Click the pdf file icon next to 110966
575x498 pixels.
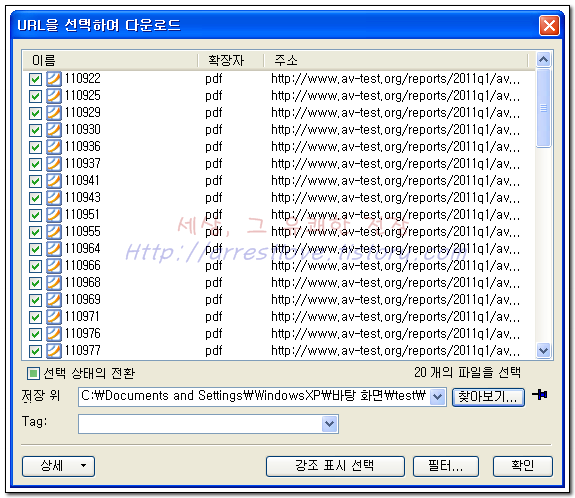pos(54,266)
